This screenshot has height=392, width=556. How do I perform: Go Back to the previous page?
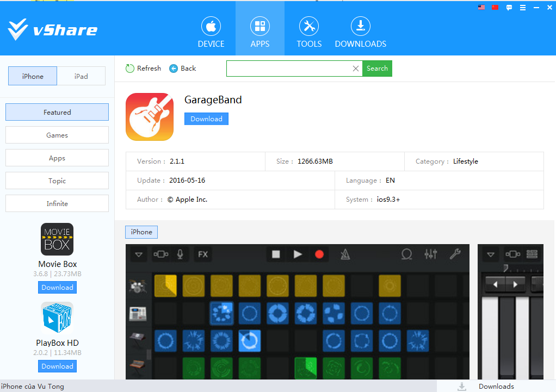tap(183, 69)
